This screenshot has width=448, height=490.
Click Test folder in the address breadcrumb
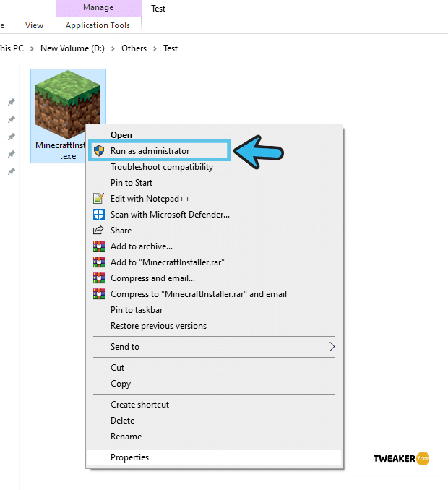(x=171, y=48)
